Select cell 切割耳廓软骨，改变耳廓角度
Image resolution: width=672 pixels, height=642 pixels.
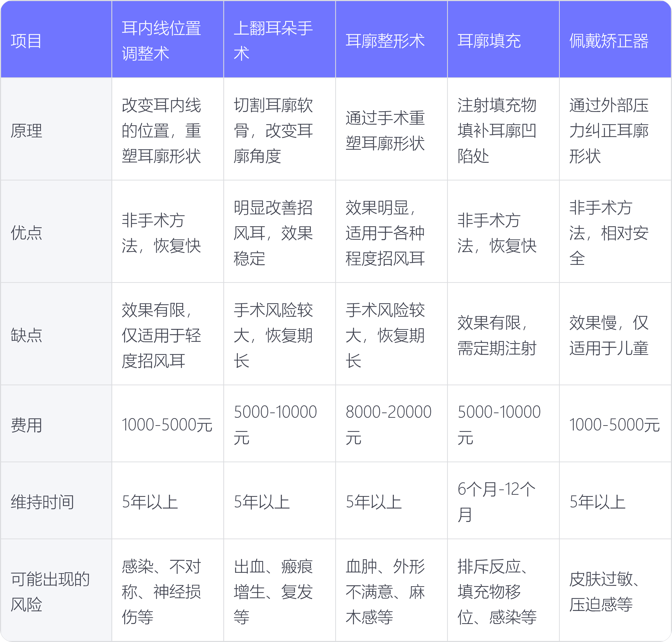tap(280, 129)
